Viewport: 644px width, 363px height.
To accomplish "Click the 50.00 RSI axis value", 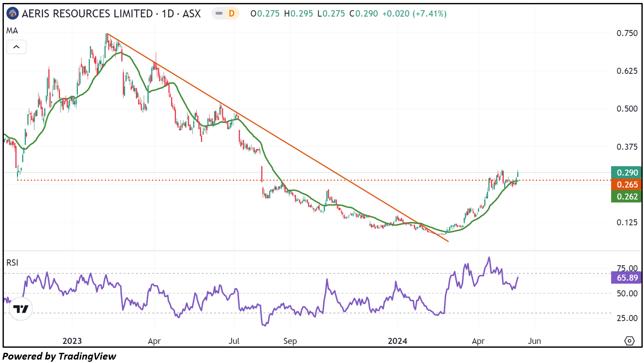I will pos(627,293).
